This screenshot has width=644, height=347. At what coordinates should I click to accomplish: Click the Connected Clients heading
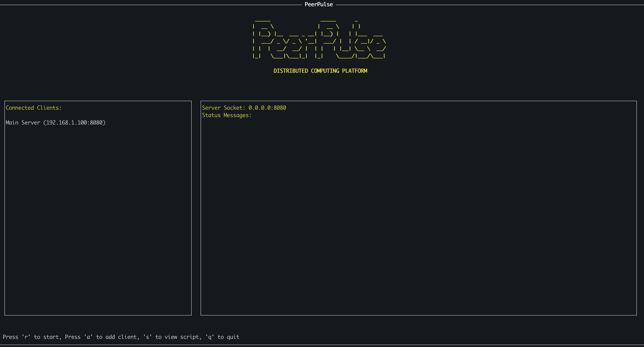click(x=33, y=108)
